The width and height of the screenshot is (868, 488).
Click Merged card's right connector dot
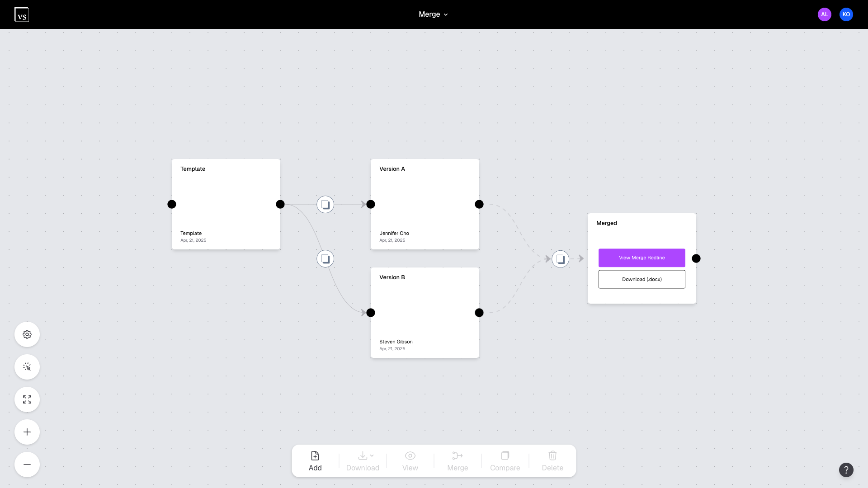(696, 258)
